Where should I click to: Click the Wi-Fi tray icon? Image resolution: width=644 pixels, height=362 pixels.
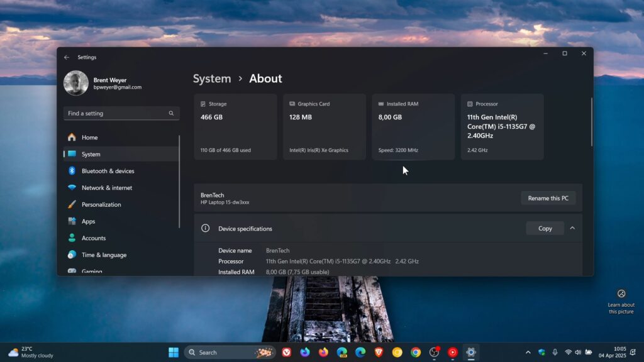point(568,353)
